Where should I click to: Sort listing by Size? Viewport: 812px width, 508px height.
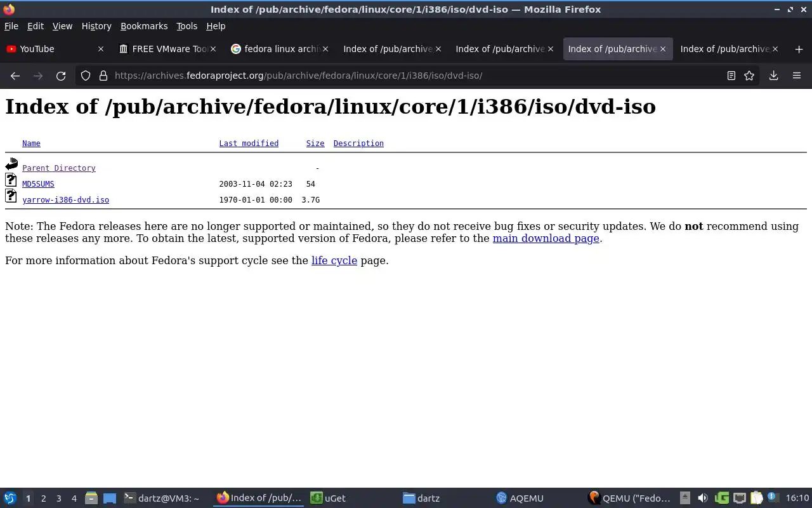click(x=315, y=144)
